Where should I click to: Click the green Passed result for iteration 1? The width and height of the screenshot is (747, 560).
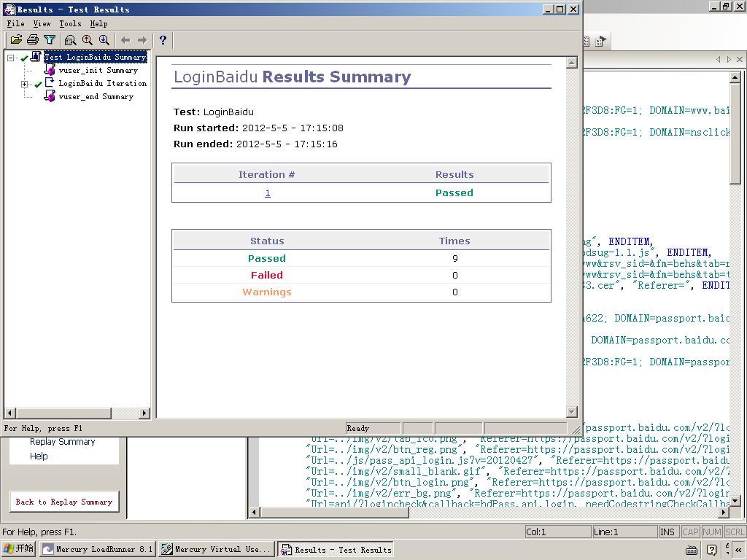click(454, 192)
